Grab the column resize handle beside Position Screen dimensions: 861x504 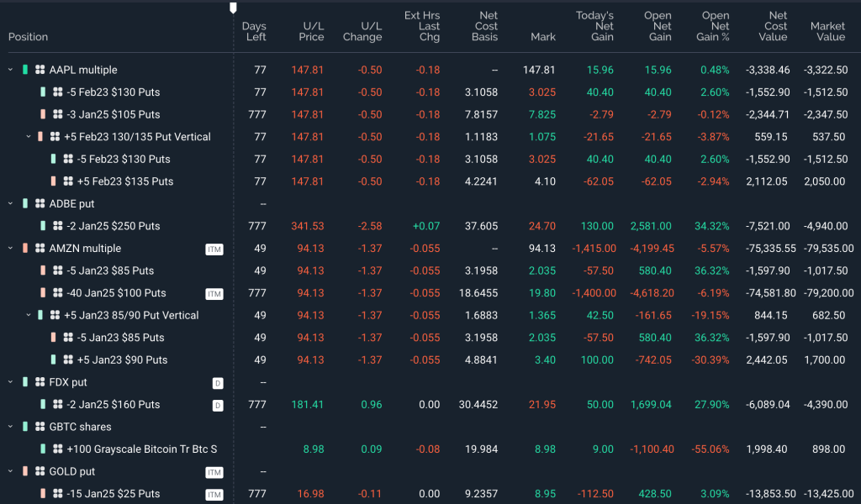(x=233, y=8)
